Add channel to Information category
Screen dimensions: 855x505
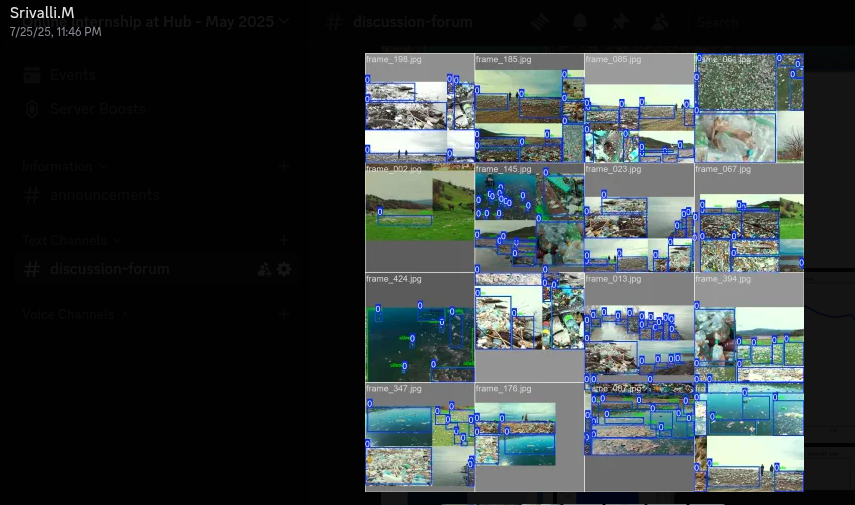tap(284, 166)
